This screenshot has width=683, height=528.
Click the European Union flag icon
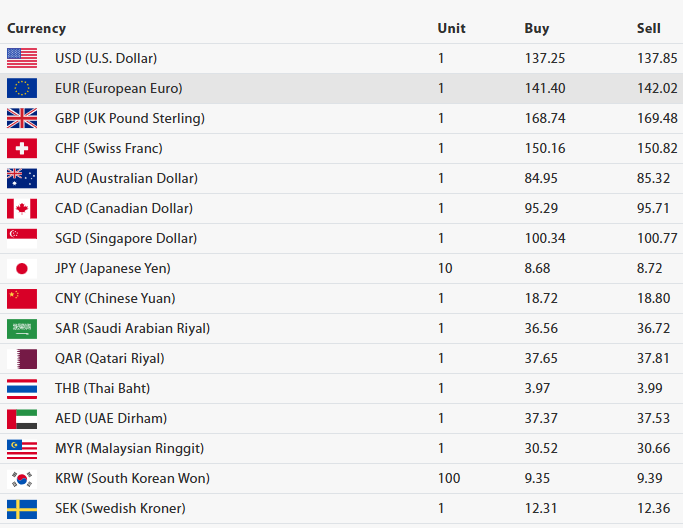coord(22,88)
